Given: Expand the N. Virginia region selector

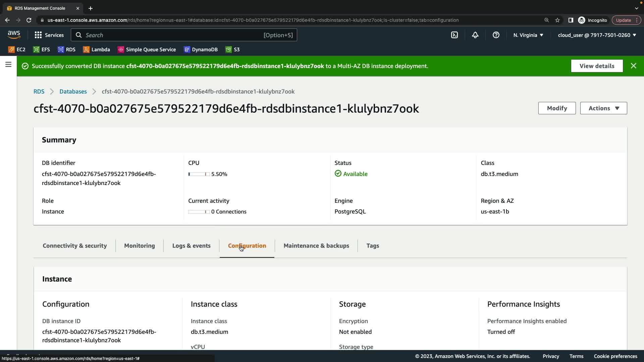Looking at the screenshot, I should pyautogui.click(x=528, y=35).
